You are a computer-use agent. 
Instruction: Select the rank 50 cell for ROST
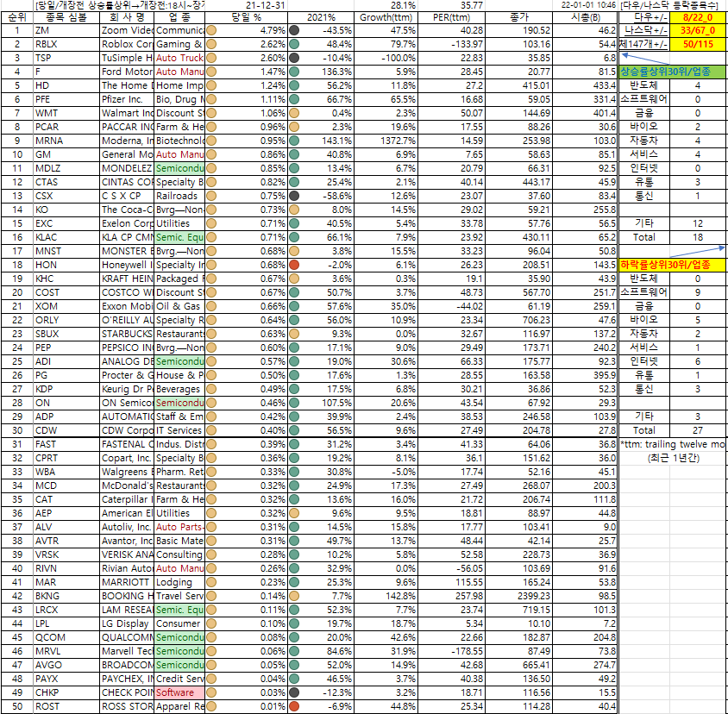pyautogui.click(x=17, y=706)
